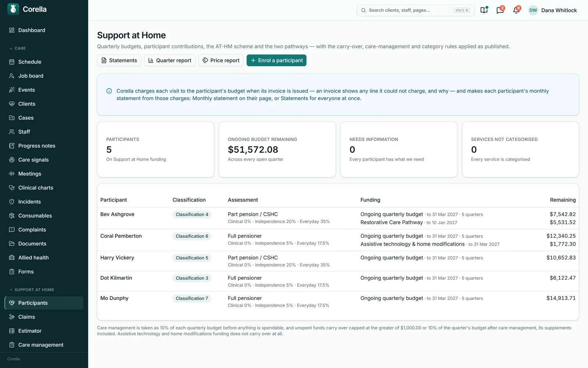The height and width of the screenshot is (368, 588).
Task: Go to Participants in sidebar
Action: [x=44, y=303]
